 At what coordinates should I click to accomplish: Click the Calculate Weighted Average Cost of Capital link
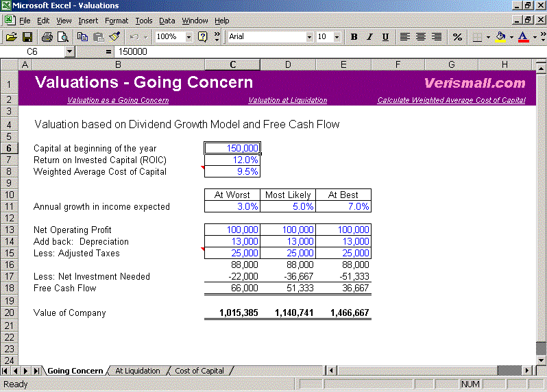coord(451,100)
